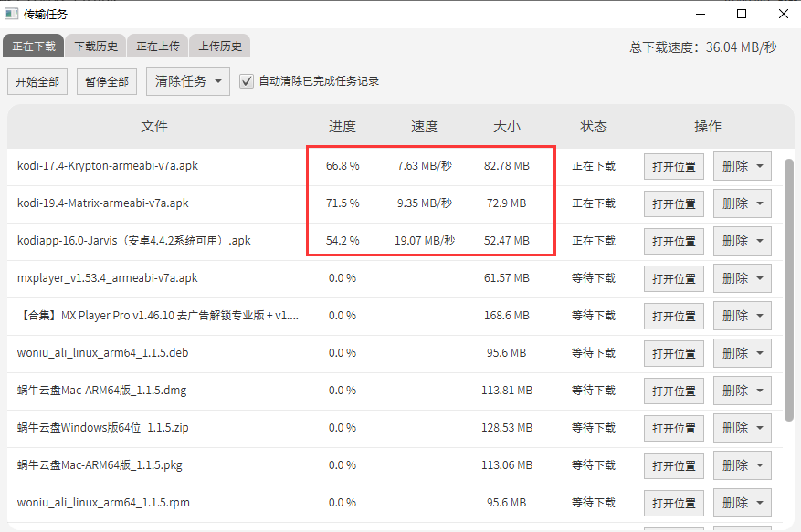The height and width of the screenshot is (532, 801).
Task: Select file 蜗牛云盘Windows版64位_1.1.5.zip
Action: point(102,428)
